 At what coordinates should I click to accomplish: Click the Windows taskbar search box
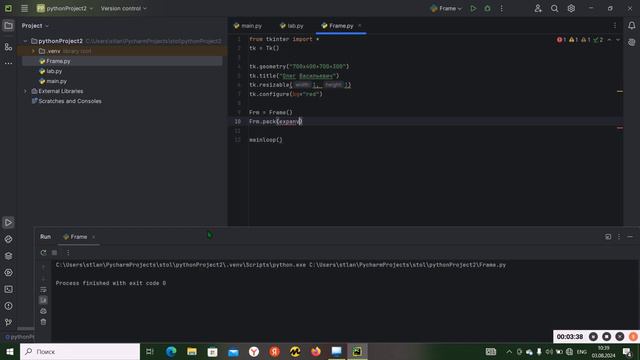80,351
